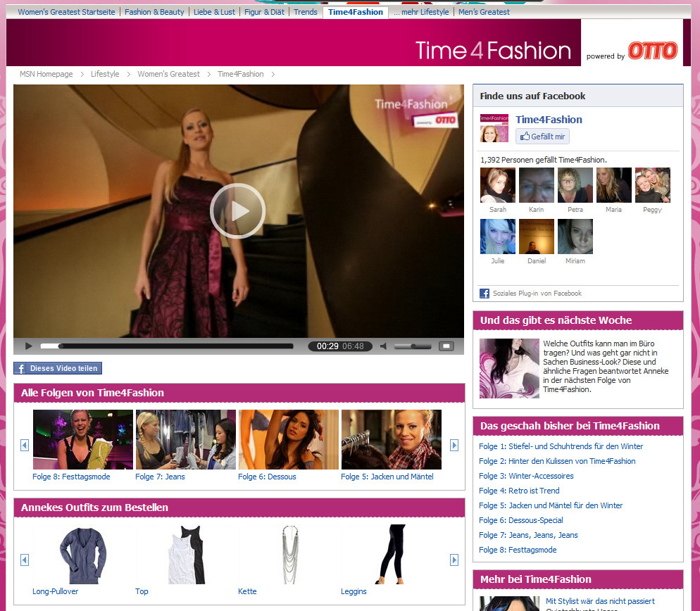700x611 pixels.
Task: Open 'Folge 6: Dessous-Special' link
Action: (521, 520)
